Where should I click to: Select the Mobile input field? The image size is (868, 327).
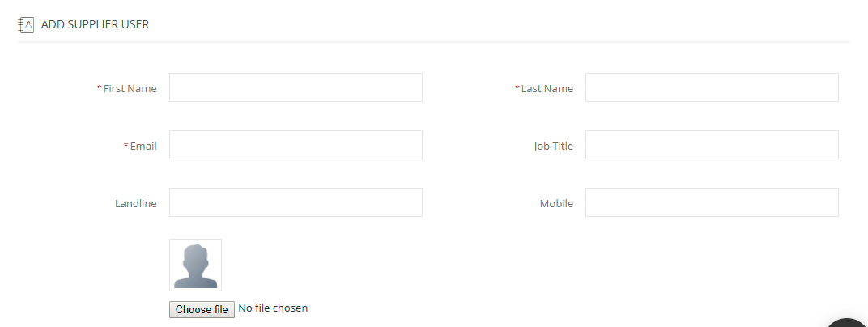pyautogui.click(x=712, y=202)
